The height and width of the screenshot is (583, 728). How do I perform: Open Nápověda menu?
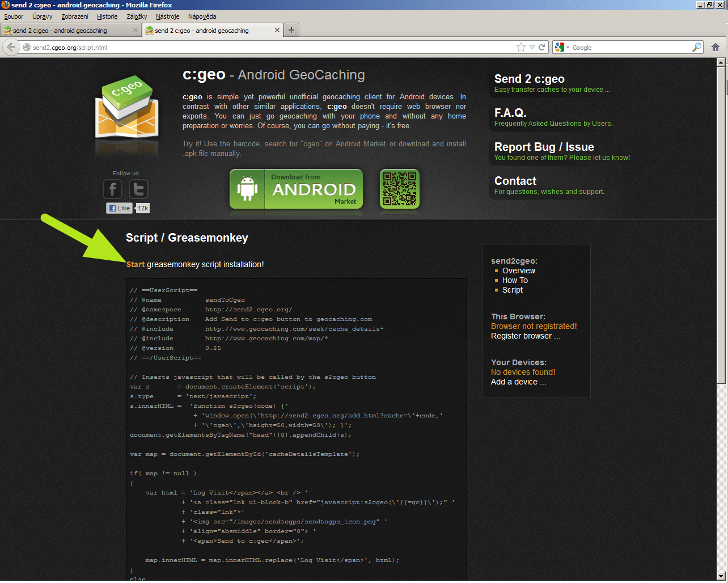(202, 16)
